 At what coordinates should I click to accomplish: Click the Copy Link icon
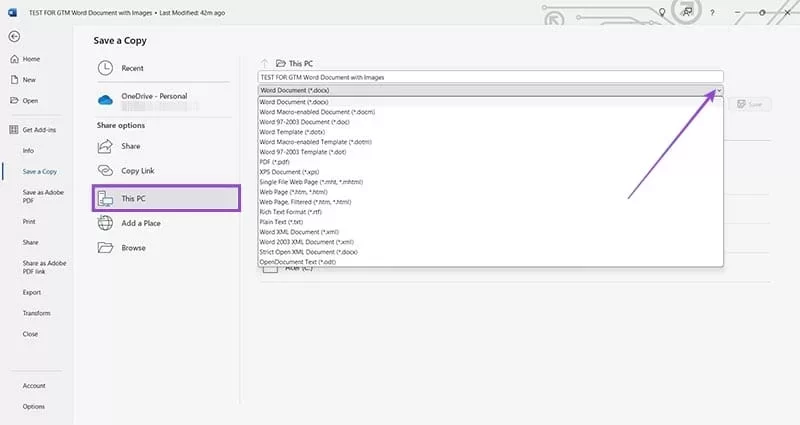coord(107,172)
